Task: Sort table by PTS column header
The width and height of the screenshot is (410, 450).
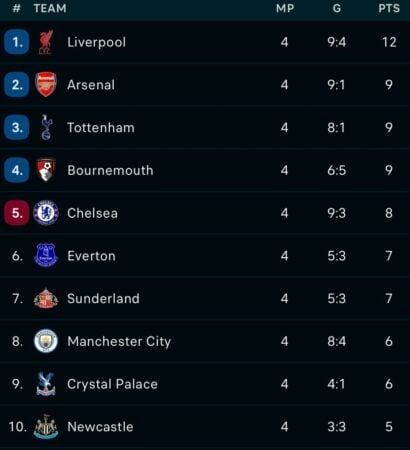Action: pos(389,8)
